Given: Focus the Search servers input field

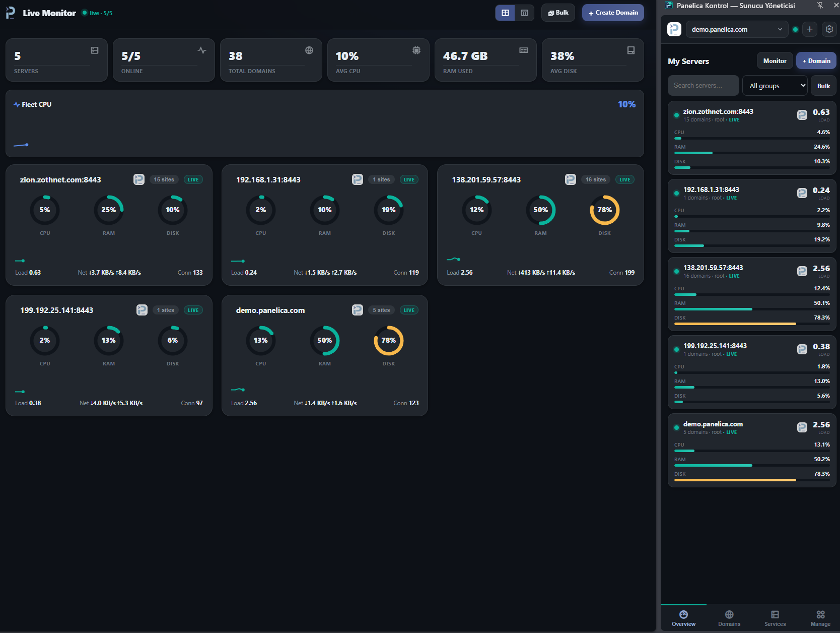Looking at the screenshot, I should click(703, 86).
